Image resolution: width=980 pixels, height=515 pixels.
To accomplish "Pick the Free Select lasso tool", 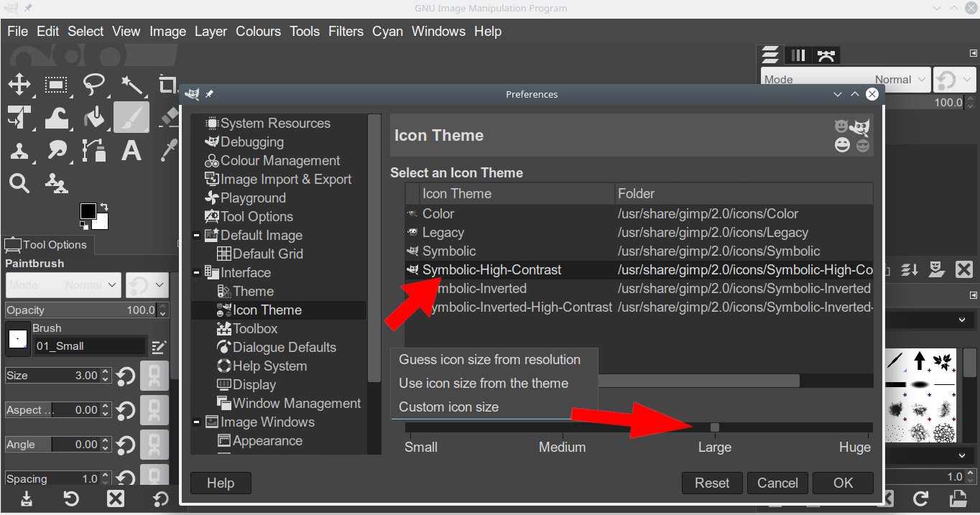I will (94, 85).
